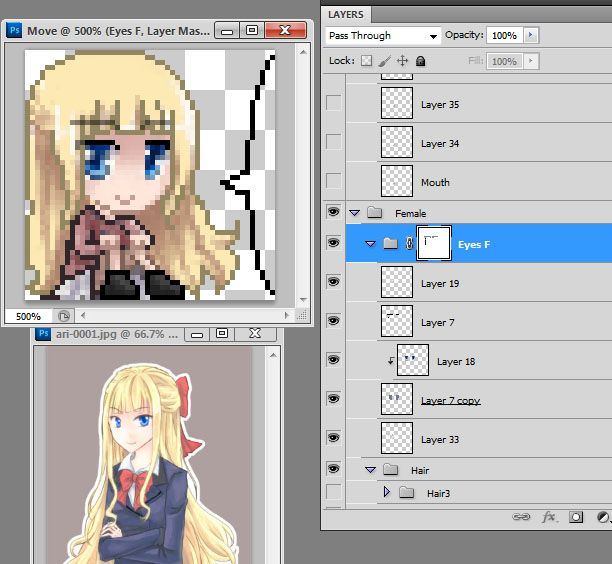Toggle lock image pixels brush icon
This screenshot has width=612, height=564.
[x=384, y=61]
